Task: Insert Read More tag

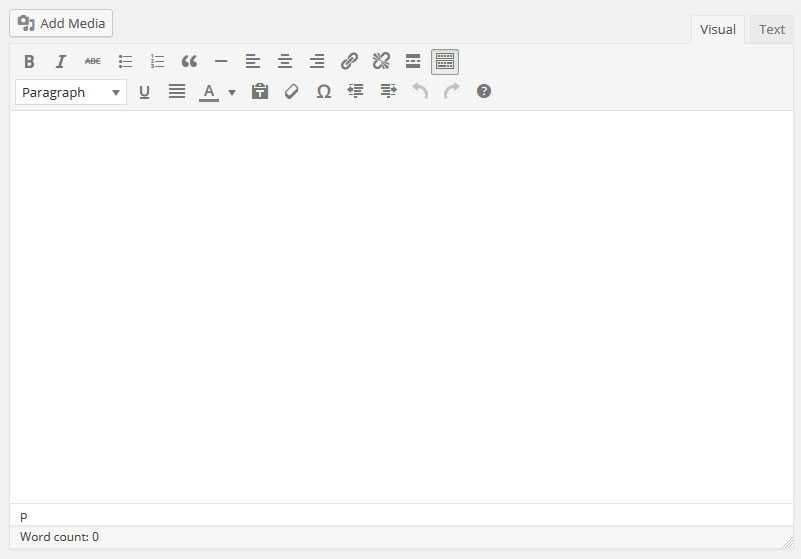Action: tap(413, 62)
